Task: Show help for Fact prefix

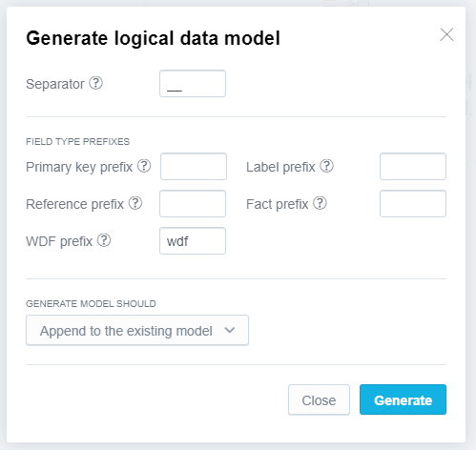Action: 320,203
